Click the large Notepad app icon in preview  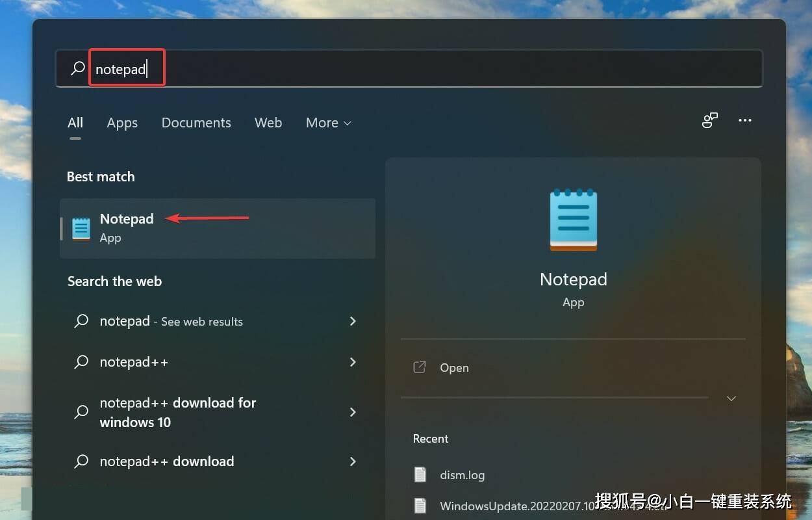coord(574,220)
